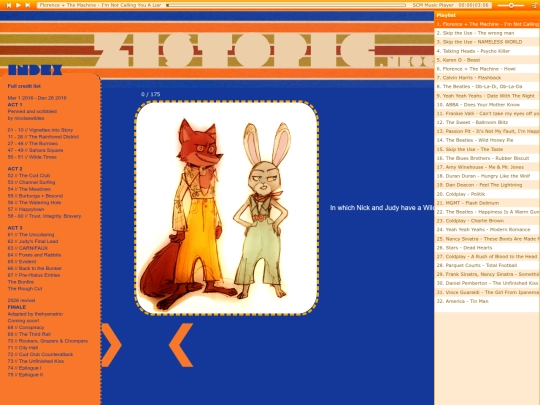
Task: Play 'Amy Winehouse - Me & Mr. Jones'
Action: pyautogui.click(x=487, y=167)
